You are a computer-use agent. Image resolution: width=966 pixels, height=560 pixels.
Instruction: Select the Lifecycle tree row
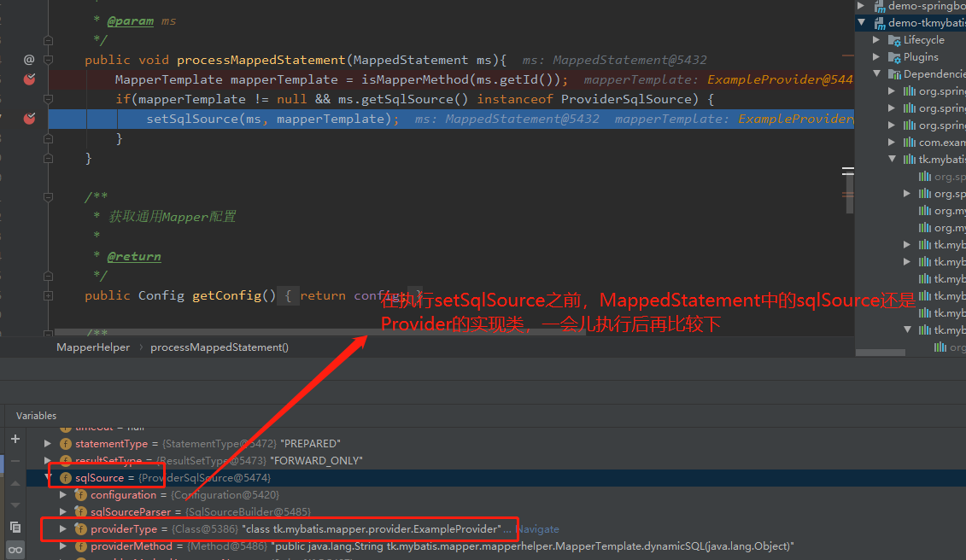[x=910, y=40]
